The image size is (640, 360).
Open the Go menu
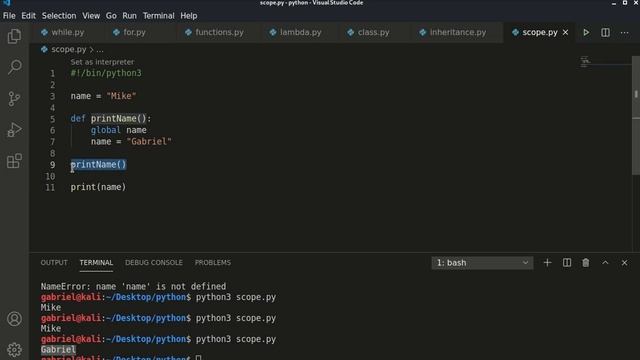pyautogui.click(x=111, y=16)
